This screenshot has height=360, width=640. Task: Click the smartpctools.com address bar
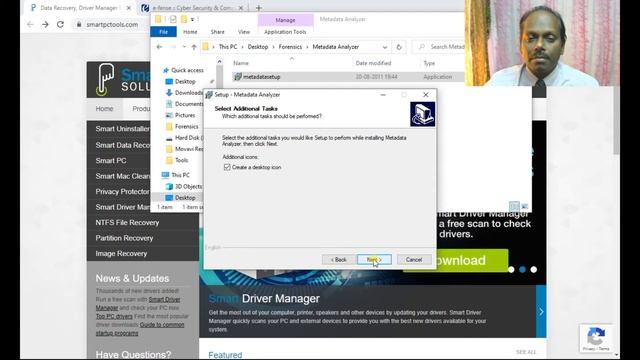tap(112, 24)
